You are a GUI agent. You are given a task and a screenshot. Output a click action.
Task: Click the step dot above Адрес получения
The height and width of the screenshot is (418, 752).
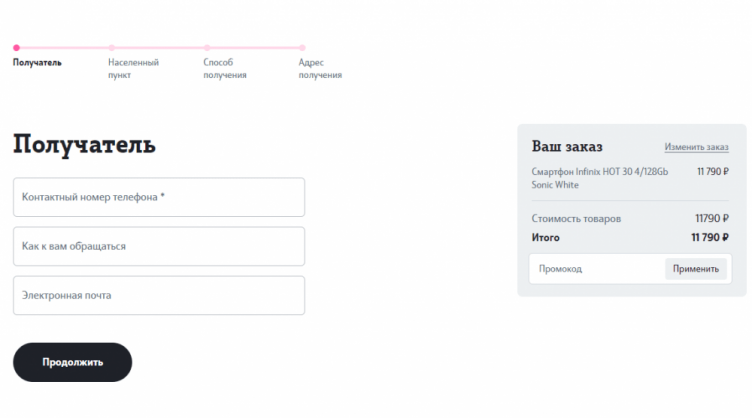point(302,47)
